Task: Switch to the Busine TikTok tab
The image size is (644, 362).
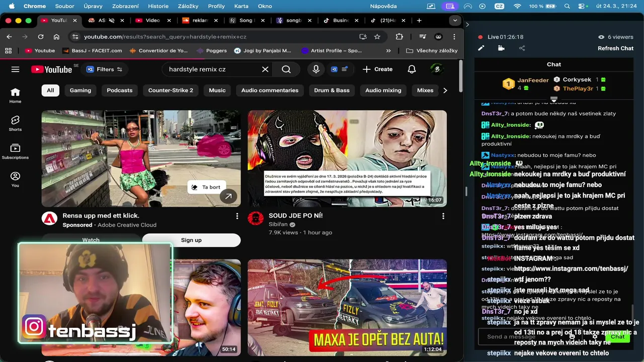Action: [341, 21]
